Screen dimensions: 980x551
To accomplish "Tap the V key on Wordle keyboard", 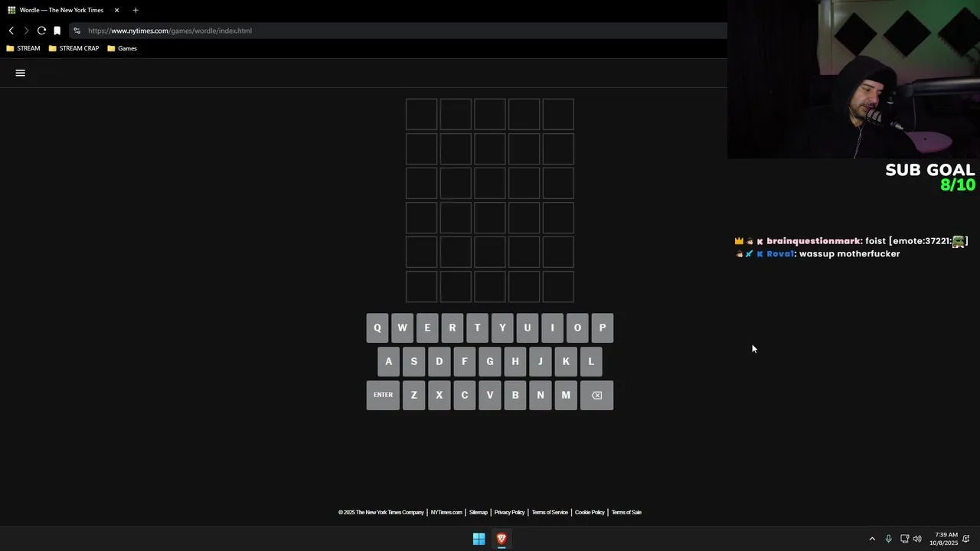I will 490,395.
